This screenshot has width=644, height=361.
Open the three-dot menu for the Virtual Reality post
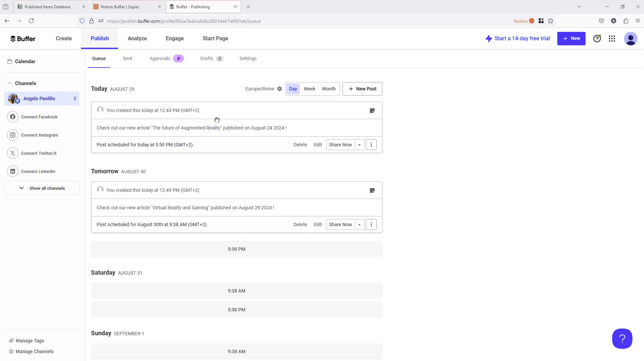(x=371, y=225)
